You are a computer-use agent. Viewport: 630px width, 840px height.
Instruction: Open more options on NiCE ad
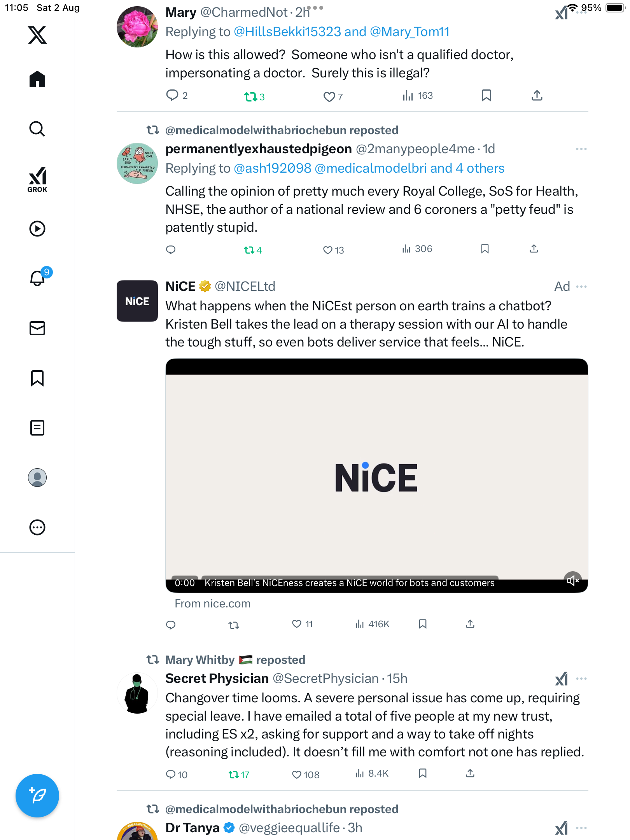(x=581, y=287)
